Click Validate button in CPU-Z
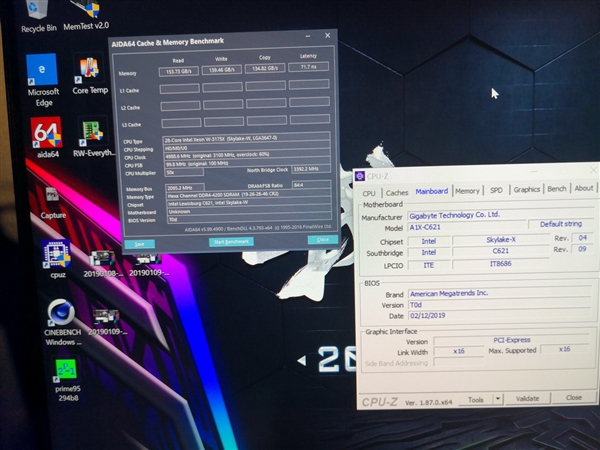This screenshot has width=600, height=450. 527,398
